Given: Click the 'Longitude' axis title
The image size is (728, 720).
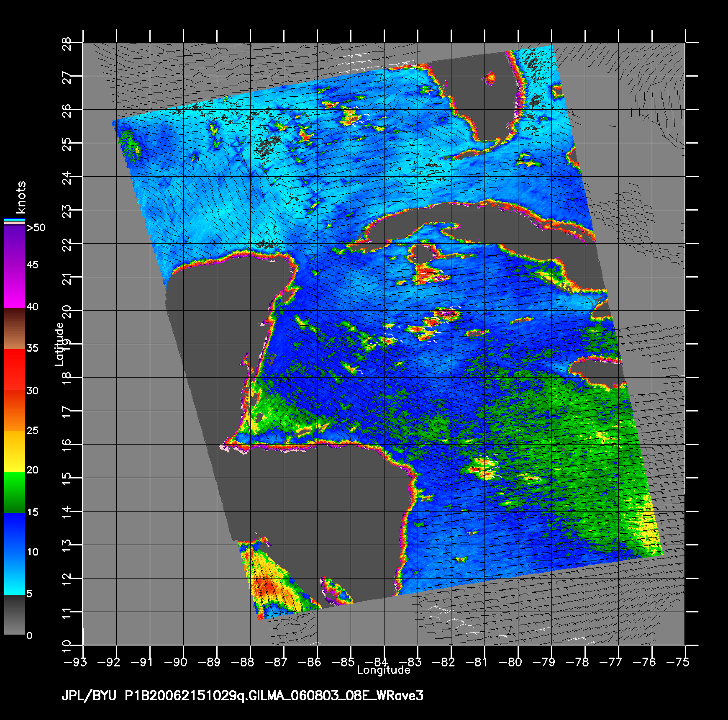Looking at the screenshot, I should 384,670.
